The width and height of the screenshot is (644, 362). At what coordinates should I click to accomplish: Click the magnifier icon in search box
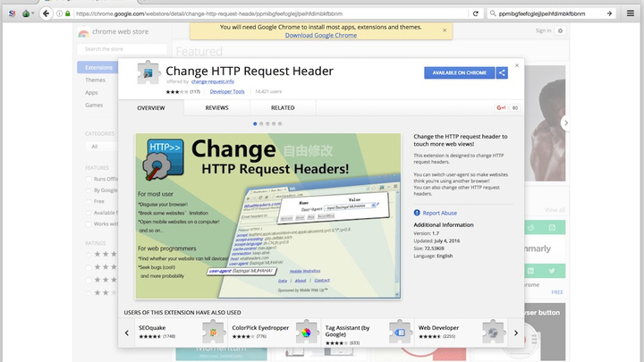coord(493,13)
